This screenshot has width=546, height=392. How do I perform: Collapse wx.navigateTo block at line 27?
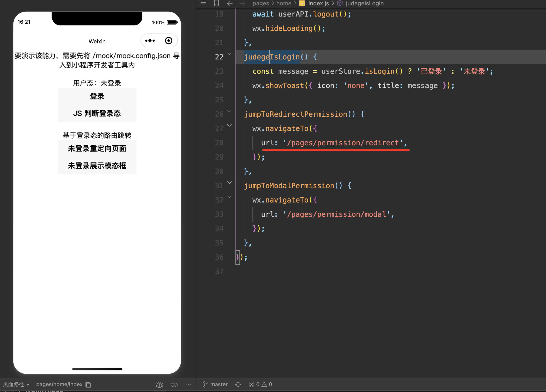[x=229, y=125]
